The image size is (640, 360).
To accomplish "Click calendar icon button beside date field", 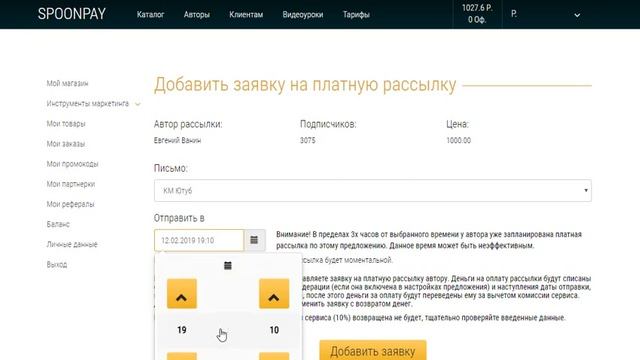I will point(254,240).
